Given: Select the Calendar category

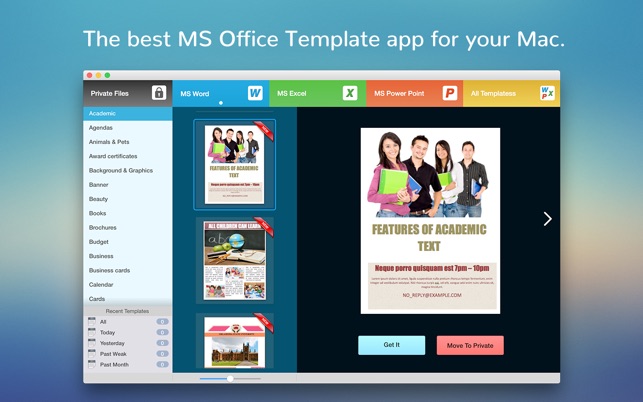Looking at the screenshot, I should coord(128,284).
